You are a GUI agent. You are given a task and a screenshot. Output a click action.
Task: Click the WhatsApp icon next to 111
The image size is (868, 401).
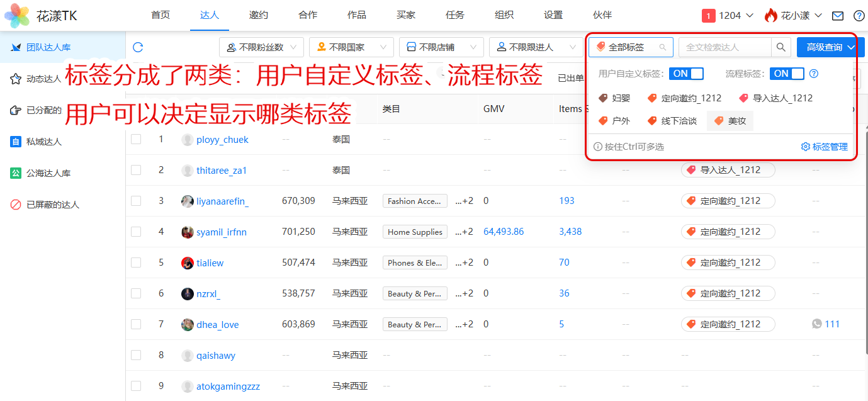(817, 324)
